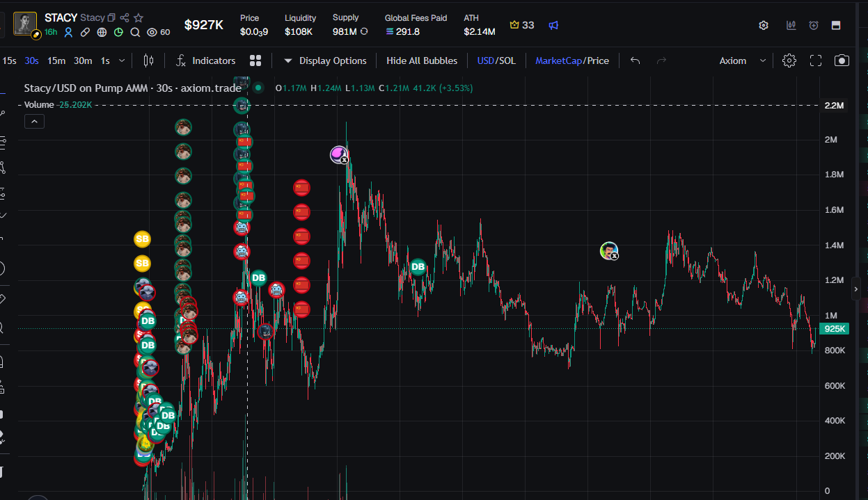This screenshot has height=500, width=868.
Task: Show chart in Price mode
Action: pos(598,61)
